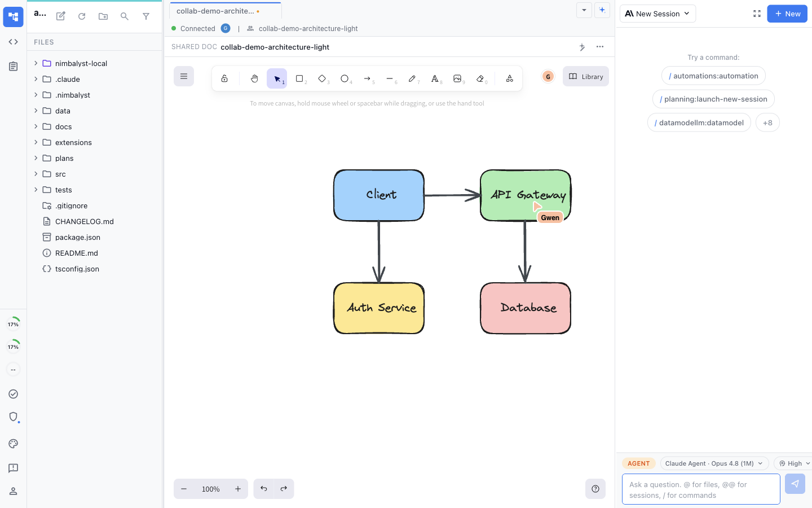
Task: Create a new folder in files
Action: (103, 16)
